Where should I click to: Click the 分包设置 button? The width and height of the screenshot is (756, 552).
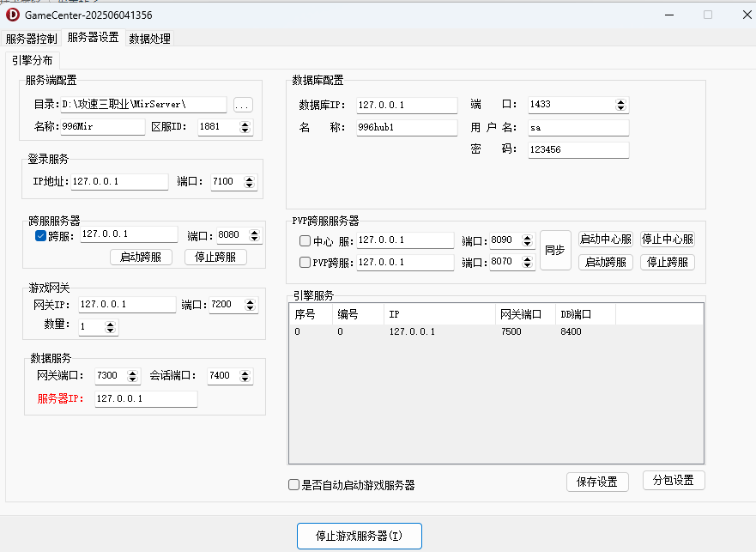[674, 481]
